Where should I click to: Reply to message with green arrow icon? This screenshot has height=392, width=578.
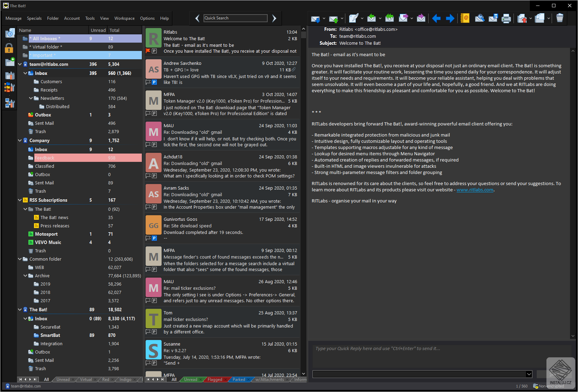371,18
